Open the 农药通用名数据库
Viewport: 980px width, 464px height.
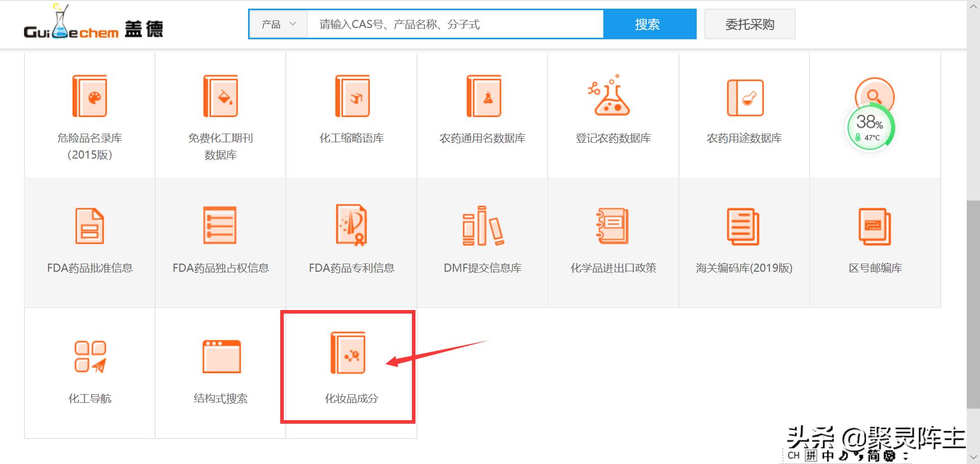[482, 110]
